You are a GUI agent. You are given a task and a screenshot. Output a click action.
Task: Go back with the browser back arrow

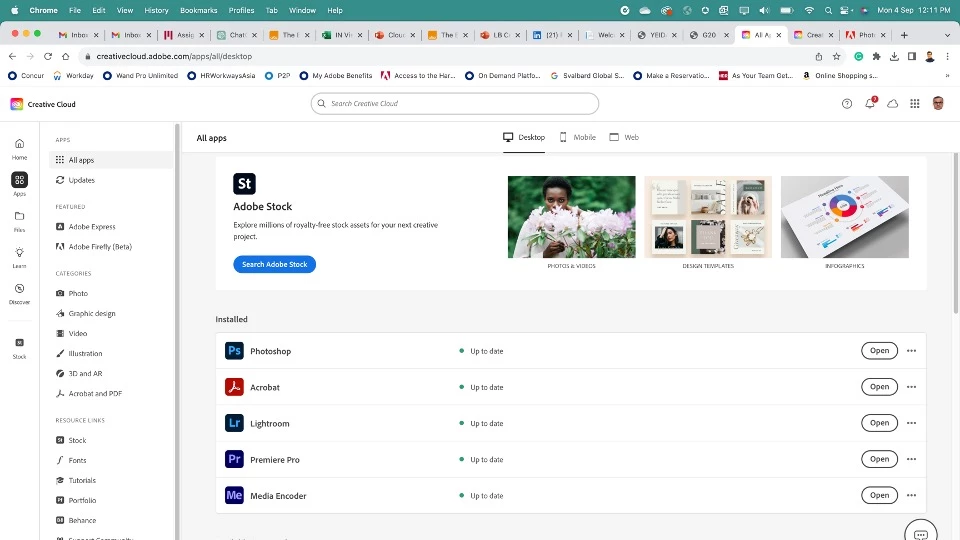click(12, 56)
